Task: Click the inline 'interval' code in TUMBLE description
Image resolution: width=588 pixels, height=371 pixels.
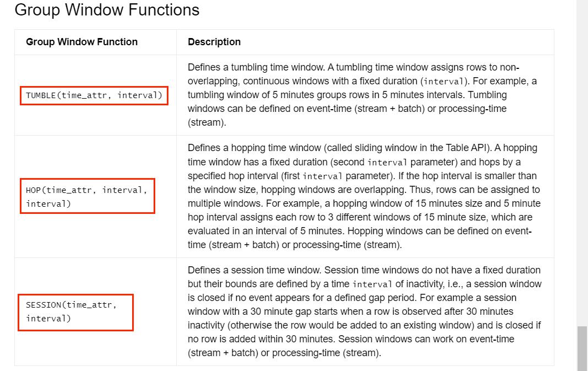Action: tap(444, 82)
